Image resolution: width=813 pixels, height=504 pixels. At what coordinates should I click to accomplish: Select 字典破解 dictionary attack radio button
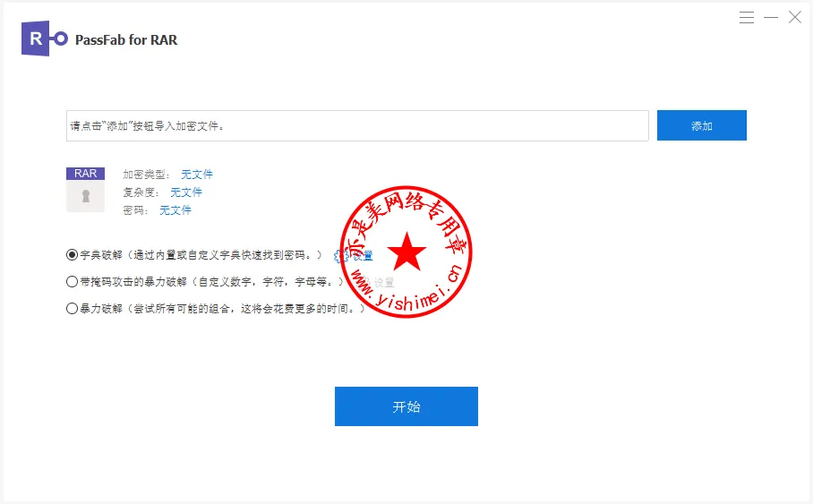pos(73,255)
